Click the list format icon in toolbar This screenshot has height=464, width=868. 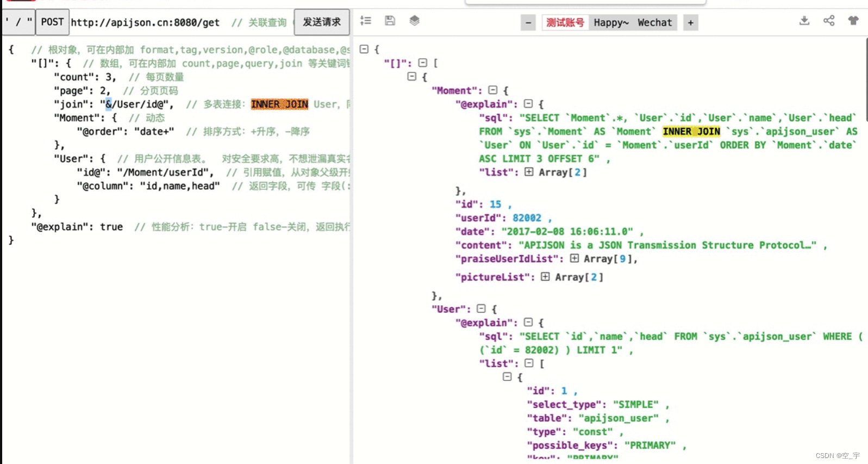[366, 21]
